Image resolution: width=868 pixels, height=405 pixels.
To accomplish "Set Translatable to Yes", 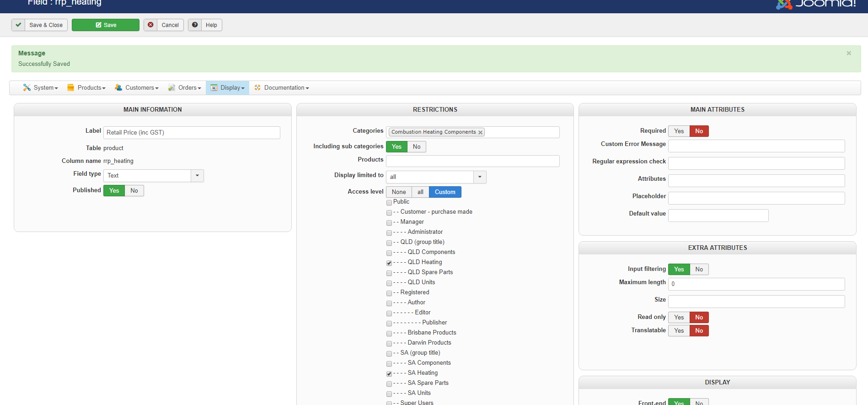I will pos(679,331).
